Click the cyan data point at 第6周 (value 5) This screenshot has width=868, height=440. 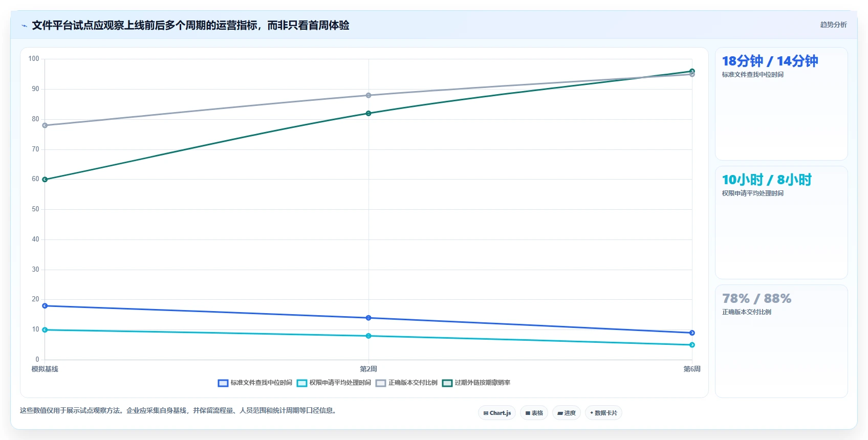click(692, 345)
